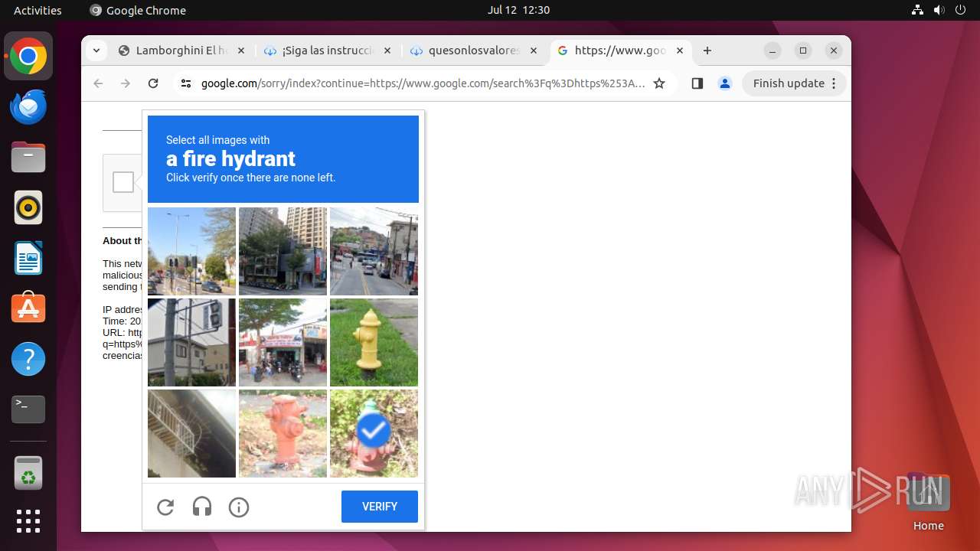Select the metal railing bridge tile
The width and height of the screenshot is (980, 551).
point(191,433)
